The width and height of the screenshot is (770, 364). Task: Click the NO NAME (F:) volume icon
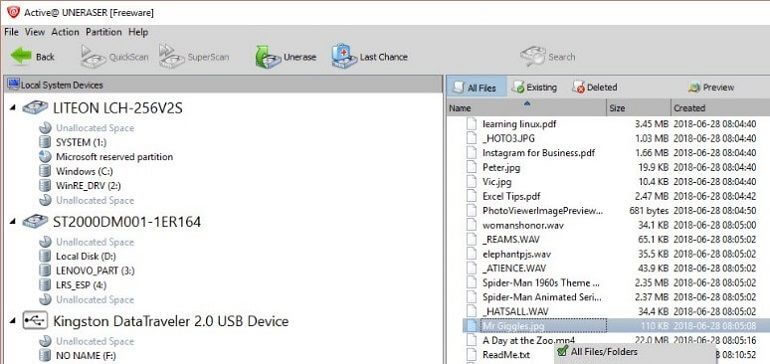(x=45, y=355)
